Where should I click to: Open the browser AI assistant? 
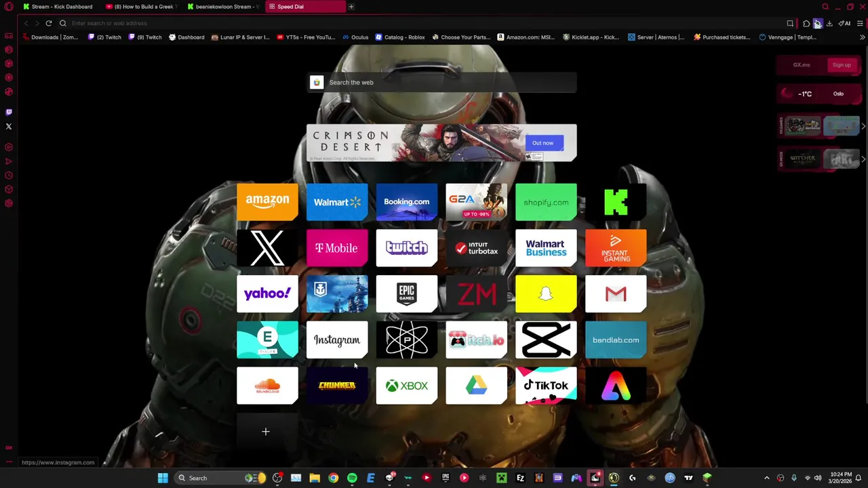pos(845,23)
